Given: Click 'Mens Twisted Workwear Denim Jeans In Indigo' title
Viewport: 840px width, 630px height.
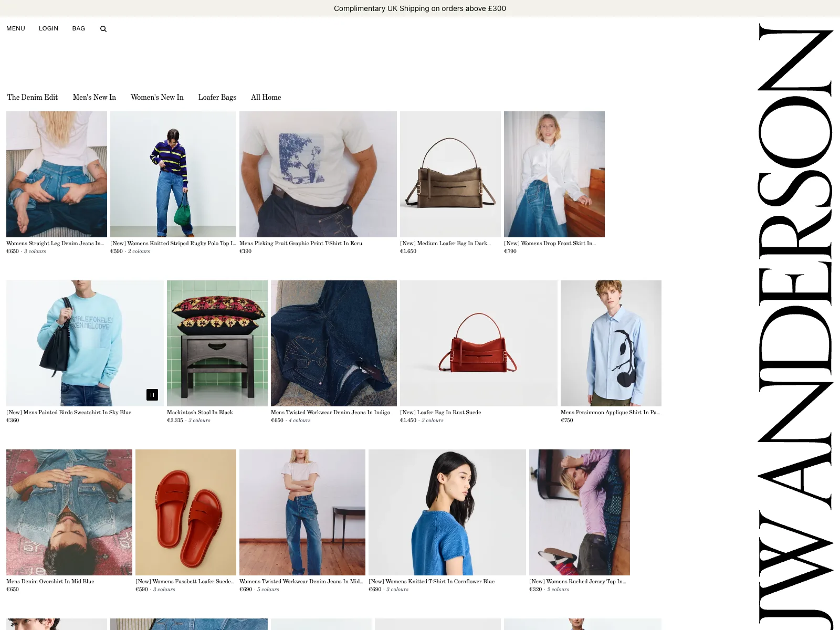Looking at the screenshot, I should click(x=331, y=412).
